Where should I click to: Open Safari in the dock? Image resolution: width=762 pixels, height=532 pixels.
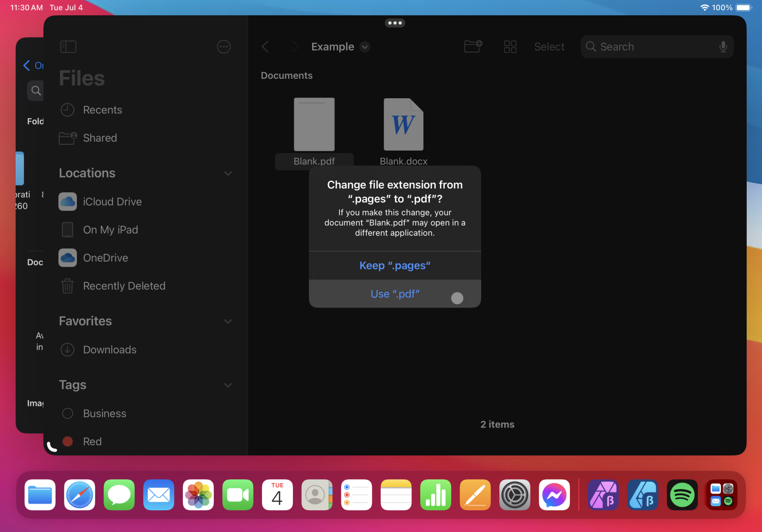[80, 495]
